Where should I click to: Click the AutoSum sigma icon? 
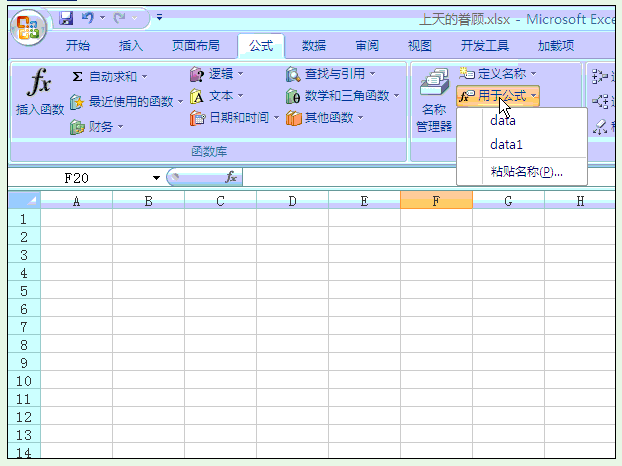tap(78, 76)
